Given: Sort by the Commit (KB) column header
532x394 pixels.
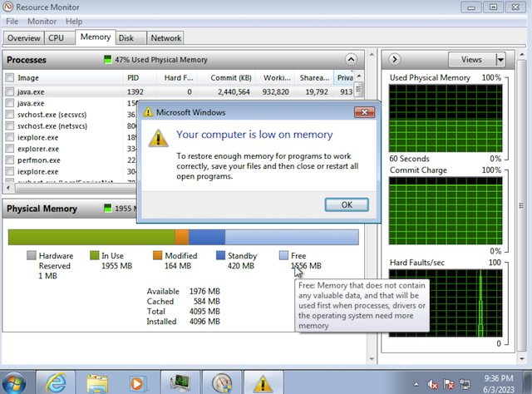Looking at the screenshot, I should click(227, 77).
